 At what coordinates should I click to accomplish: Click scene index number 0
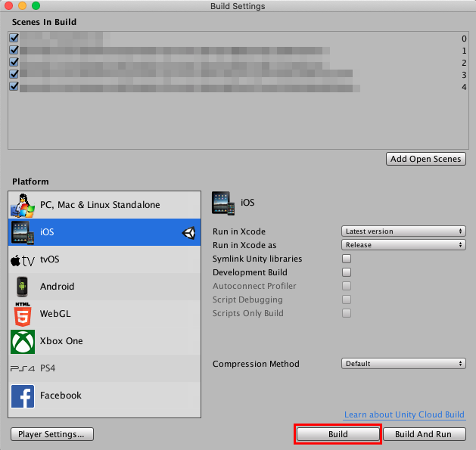click(x=464, y=39)
